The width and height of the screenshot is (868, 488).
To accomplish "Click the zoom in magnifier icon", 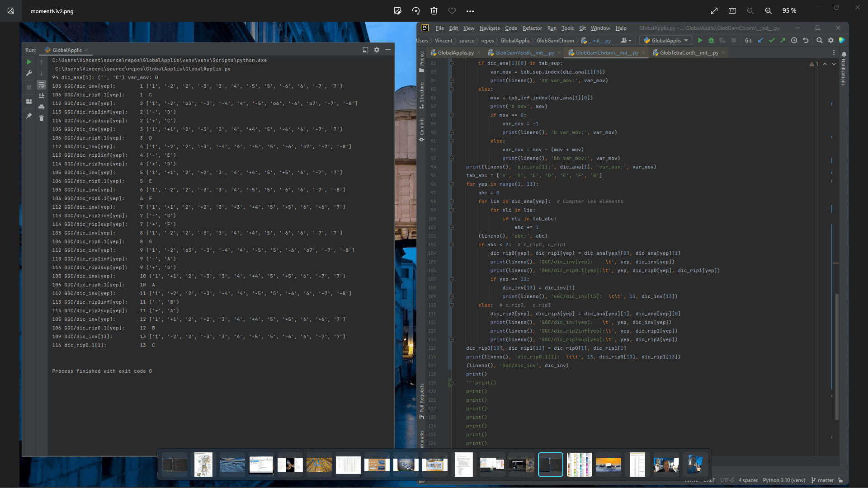I will click(x=769, y=11).
